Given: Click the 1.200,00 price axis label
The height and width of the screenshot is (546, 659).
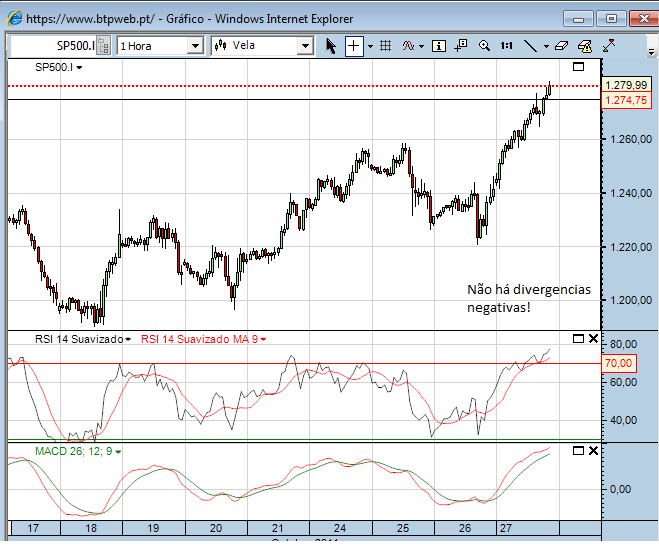Looking at the screenshot, I should click(x=631, y=300).
